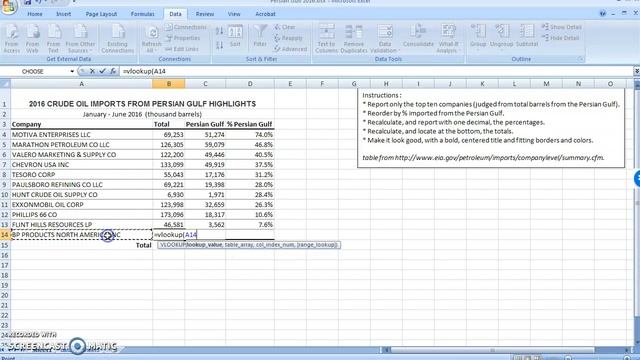This screenshot has height=360, width=640.
Task: Click Clear filter option
Action: [285, 27]
